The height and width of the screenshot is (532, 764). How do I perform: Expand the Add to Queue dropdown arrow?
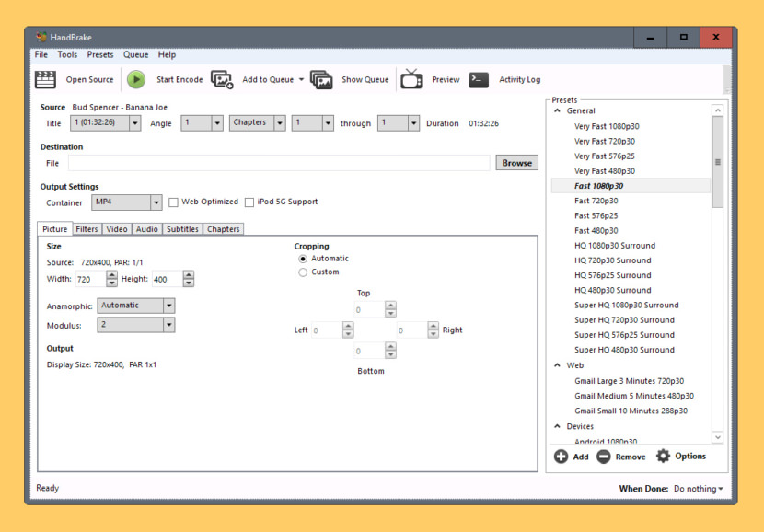pos(301,79)
